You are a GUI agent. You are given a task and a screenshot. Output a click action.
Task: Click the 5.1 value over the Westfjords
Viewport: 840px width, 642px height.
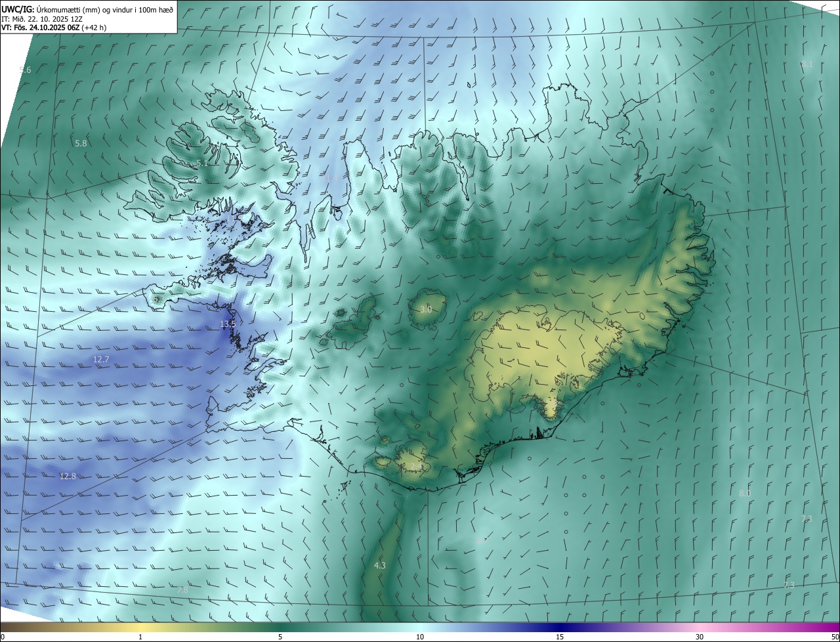pyautogui.click(x=202, y=163)
